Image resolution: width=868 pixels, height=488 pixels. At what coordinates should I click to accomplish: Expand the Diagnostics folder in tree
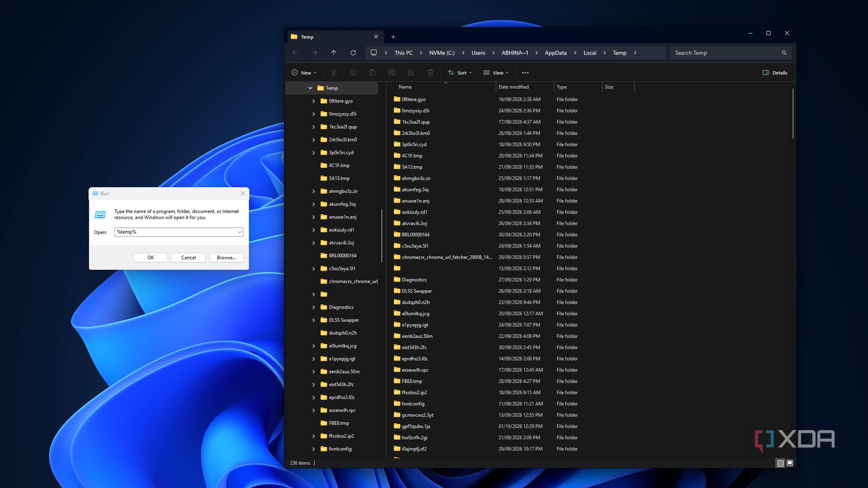314,307
